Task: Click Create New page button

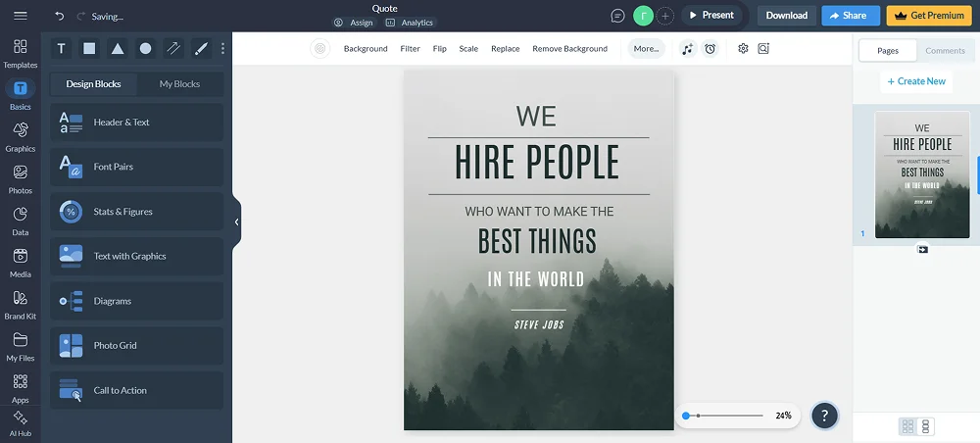Action: click(916, 81)
